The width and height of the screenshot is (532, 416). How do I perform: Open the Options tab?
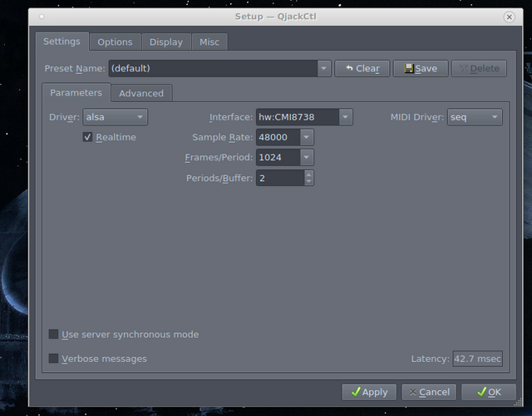(x=115, y=42)
